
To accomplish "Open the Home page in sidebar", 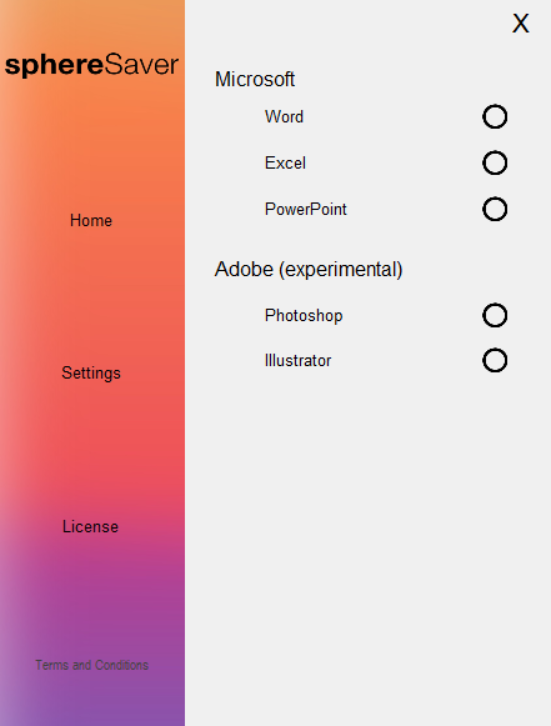I will [91, 220].
